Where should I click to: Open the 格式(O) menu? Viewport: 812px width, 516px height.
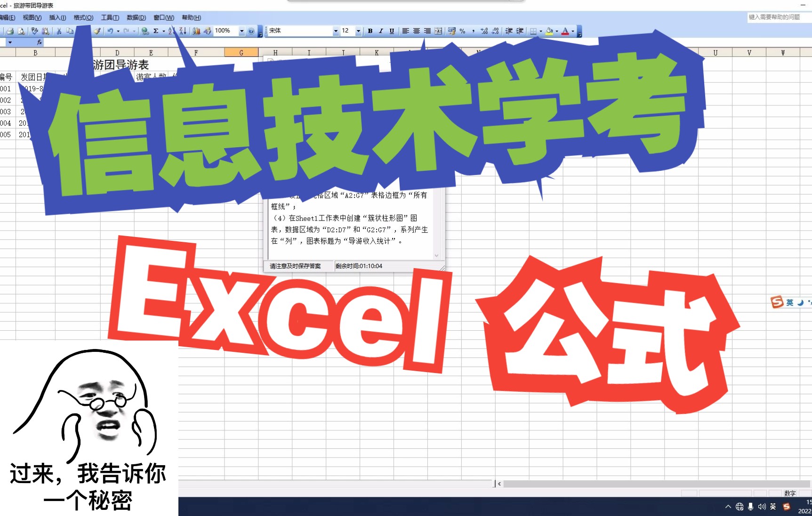tap(83, 18)
